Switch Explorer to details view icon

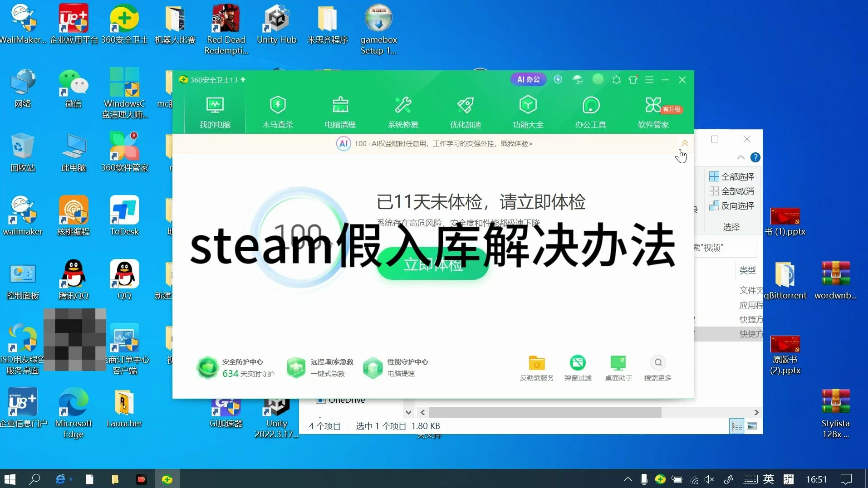(x=737, y=426)
